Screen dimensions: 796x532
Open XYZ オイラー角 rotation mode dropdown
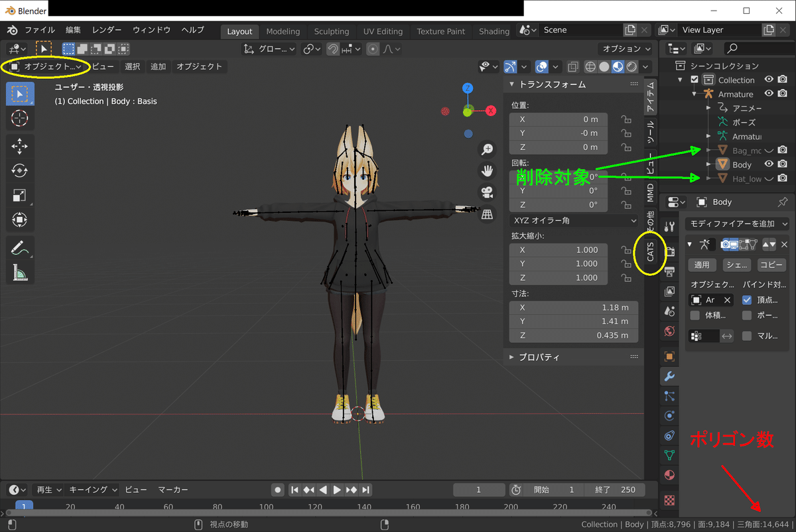tap(574, 220)
